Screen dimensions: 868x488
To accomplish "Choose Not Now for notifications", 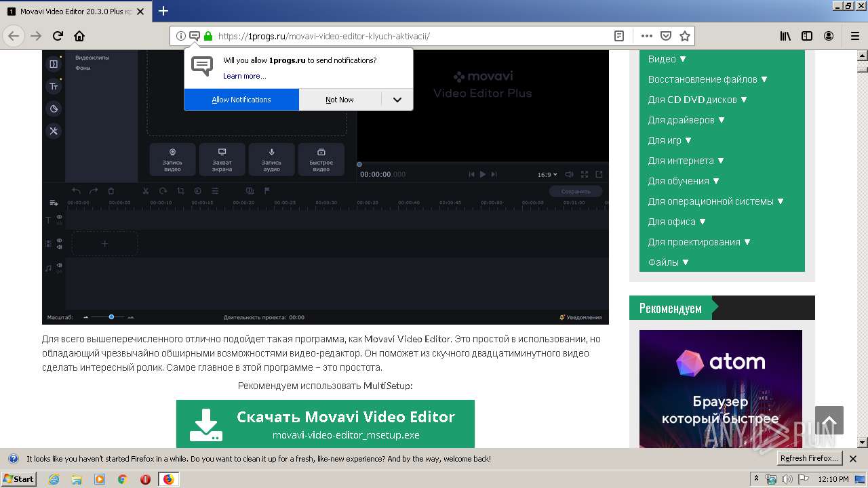I will (x=340, y=100).
